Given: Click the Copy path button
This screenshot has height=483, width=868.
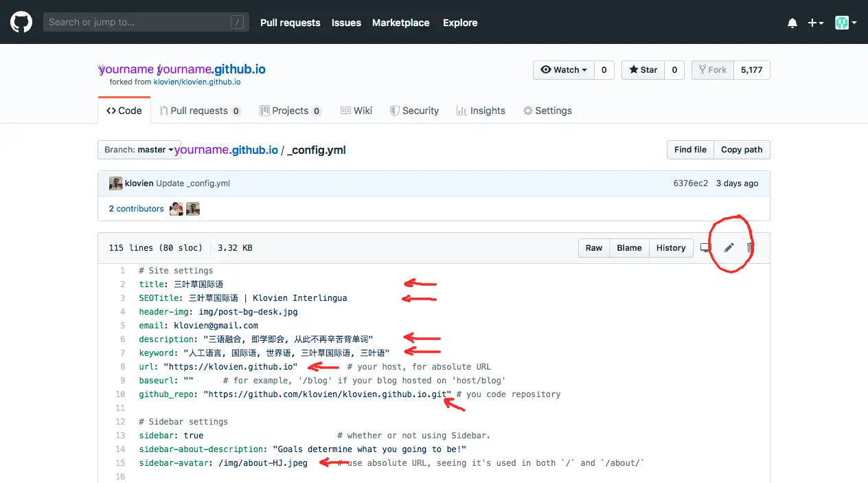Looking at the screenshot, I should (742, 150).
